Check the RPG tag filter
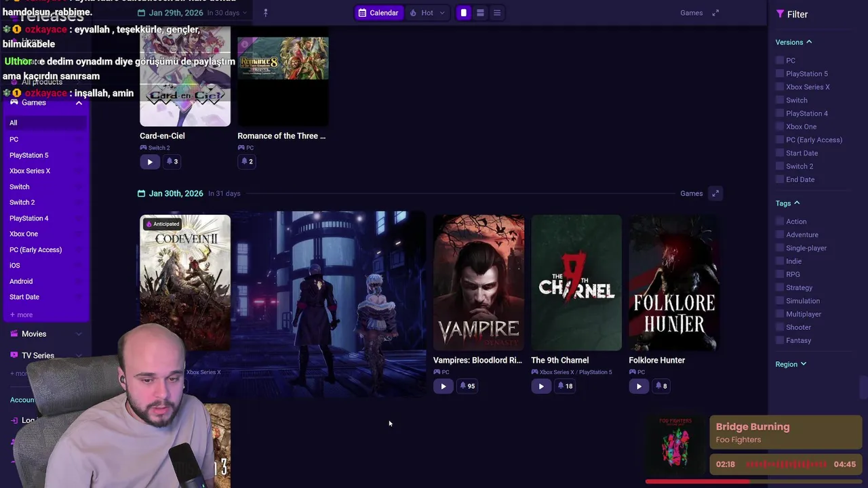The height and width of the screenshot is (488, 868). pyautogui.click(x=780, y=274)
